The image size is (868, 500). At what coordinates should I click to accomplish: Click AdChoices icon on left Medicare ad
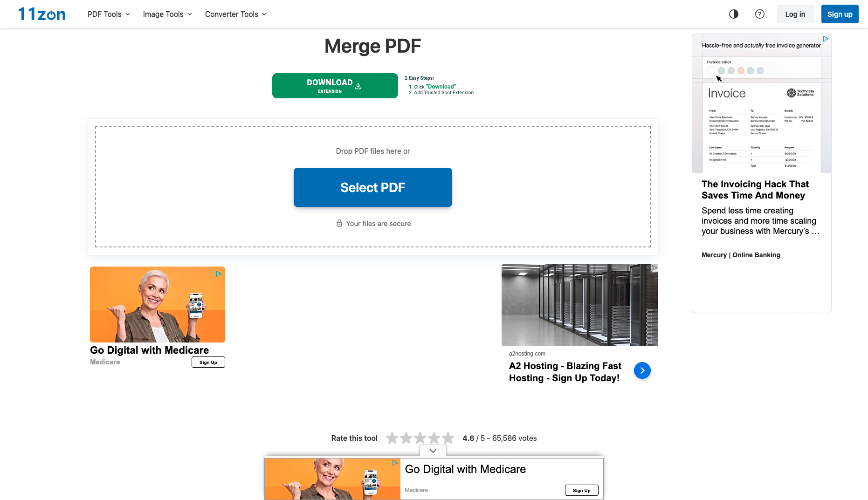(x=219, y=274)
